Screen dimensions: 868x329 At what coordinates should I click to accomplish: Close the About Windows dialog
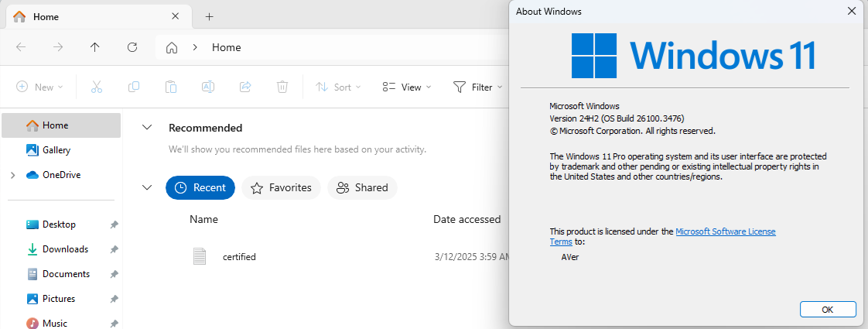(x=852, y=11)
